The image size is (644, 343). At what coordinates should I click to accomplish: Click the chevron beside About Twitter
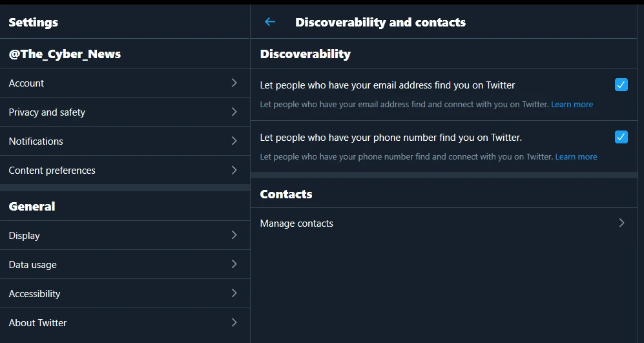pos(234,322)
